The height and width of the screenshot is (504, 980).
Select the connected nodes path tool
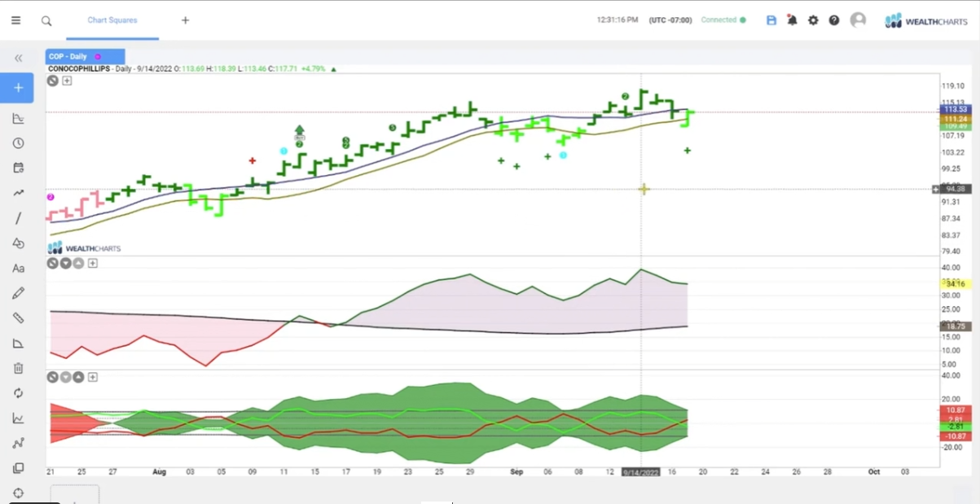tap(18, 443)
